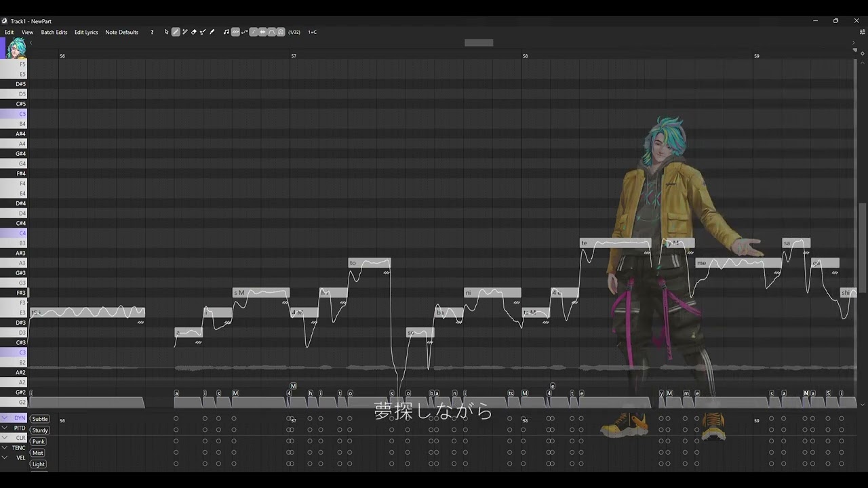The height and width of the screenshot is (488, 868).
Task: Click the 'so' note on D3
Action: 420,333
